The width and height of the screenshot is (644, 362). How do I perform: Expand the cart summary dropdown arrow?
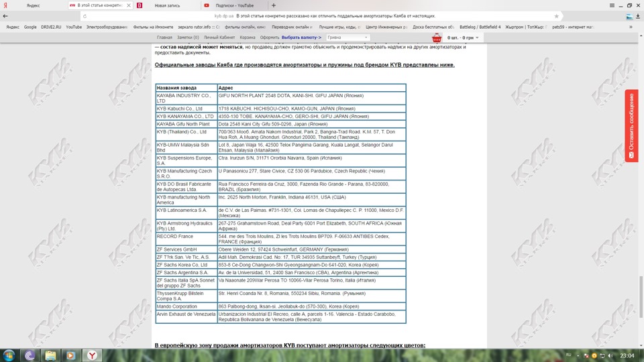(x=477, y=38)
